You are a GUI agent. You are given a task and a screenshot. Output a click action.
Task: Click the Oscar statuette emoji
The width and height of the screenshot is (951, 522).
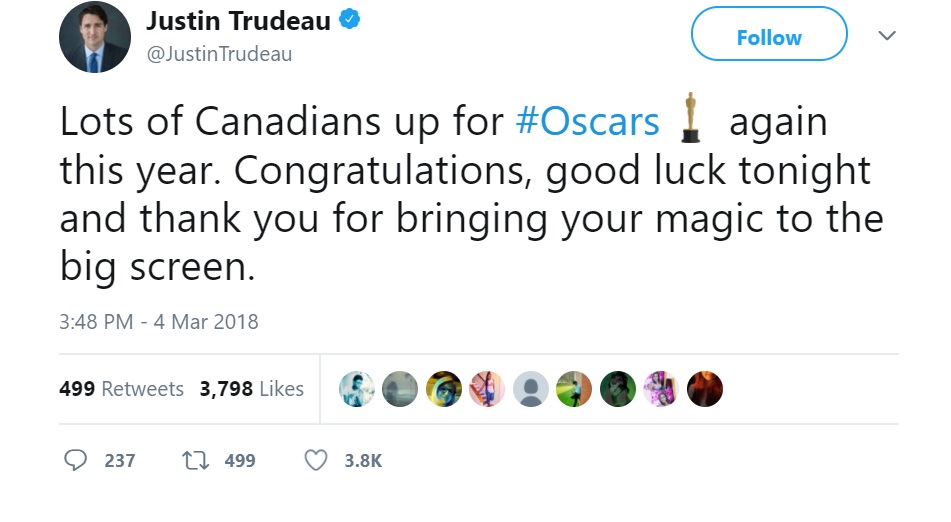(688, 120)
